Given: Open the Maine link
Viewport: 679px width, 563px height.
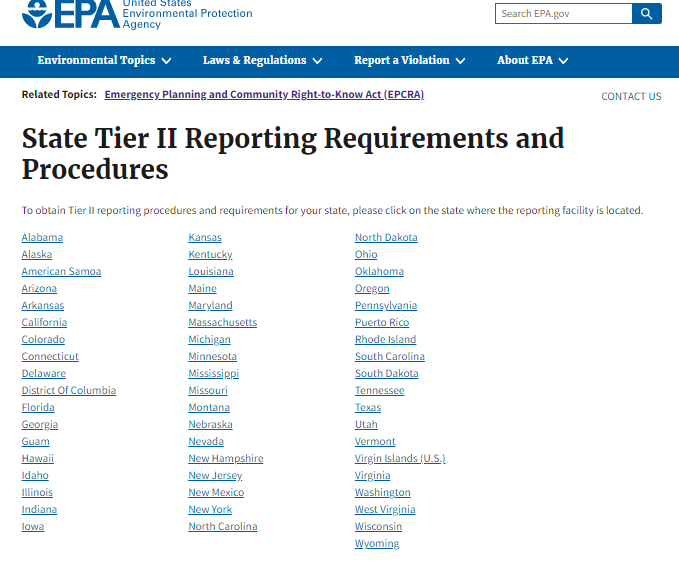Looking at the screenshot, I should pos(202,288).
